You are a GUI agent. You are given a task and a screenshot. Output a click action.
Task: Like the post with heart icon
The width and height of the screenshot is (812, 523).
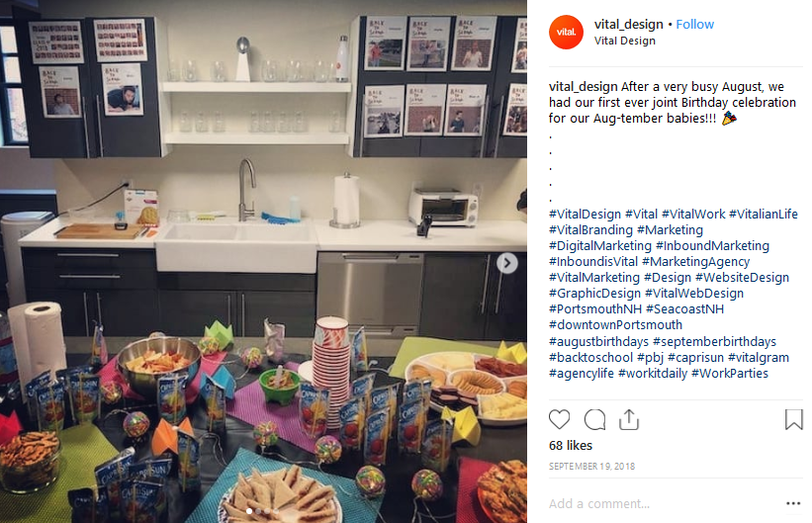click(559, 419)
